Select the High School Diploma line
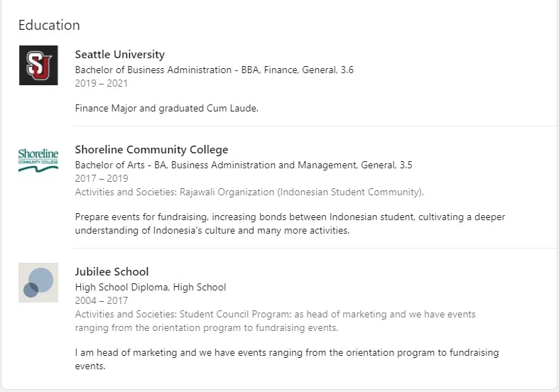Viewport: 559px width, 392px height. (x=151, y=287)
